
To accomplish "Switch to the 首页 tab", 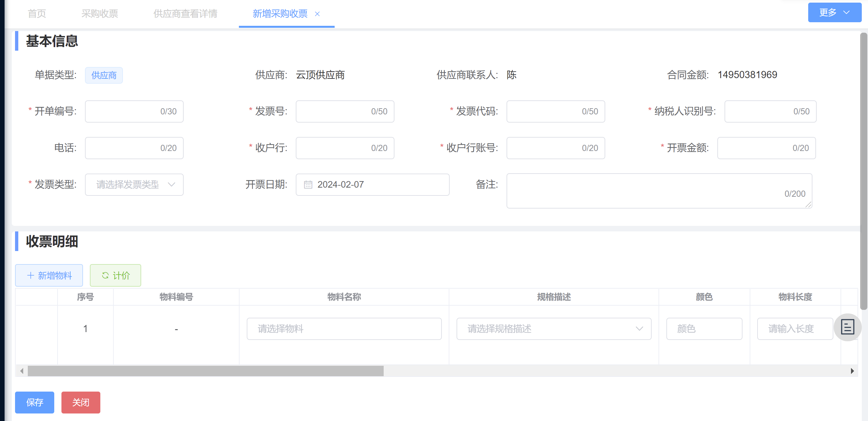I will tap(37, 14).
